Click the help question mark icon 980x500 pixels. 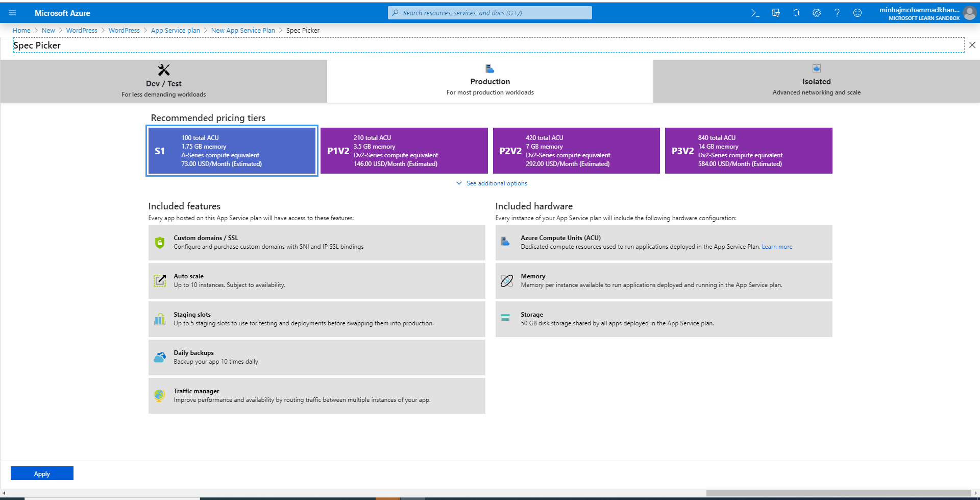(x=837, y=13)
